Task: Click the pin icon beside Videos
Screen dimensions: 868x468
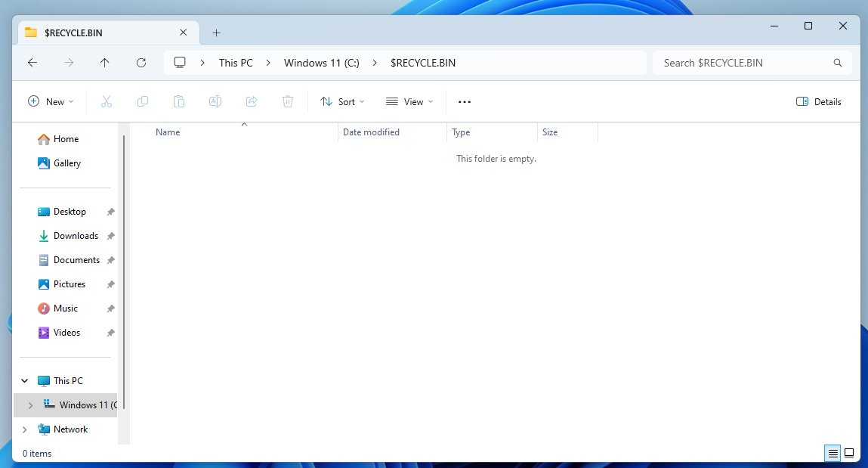Action: (111, 333)
